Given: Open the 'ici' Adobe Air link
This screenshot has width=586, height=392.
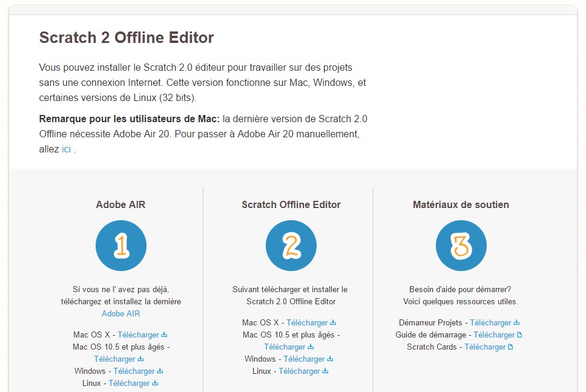Looking at the screenshot, I should (66, 149).
